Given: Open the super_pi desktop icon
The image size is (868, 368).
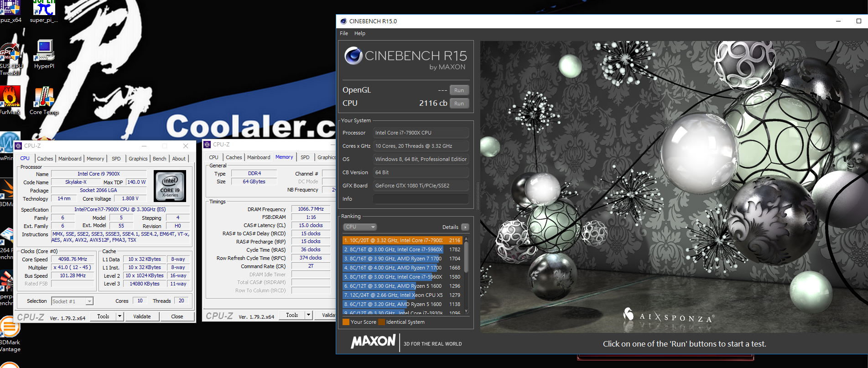Looking at the screenshot, I should click(44, 10).
